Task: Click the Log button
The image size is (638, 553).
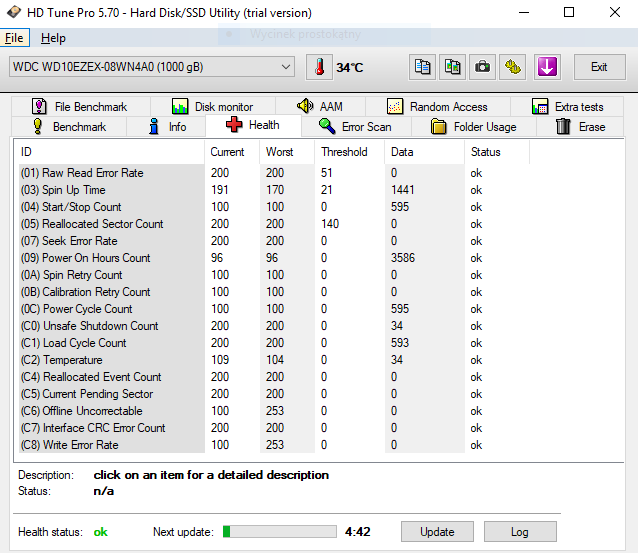Action: coord(520,531)
